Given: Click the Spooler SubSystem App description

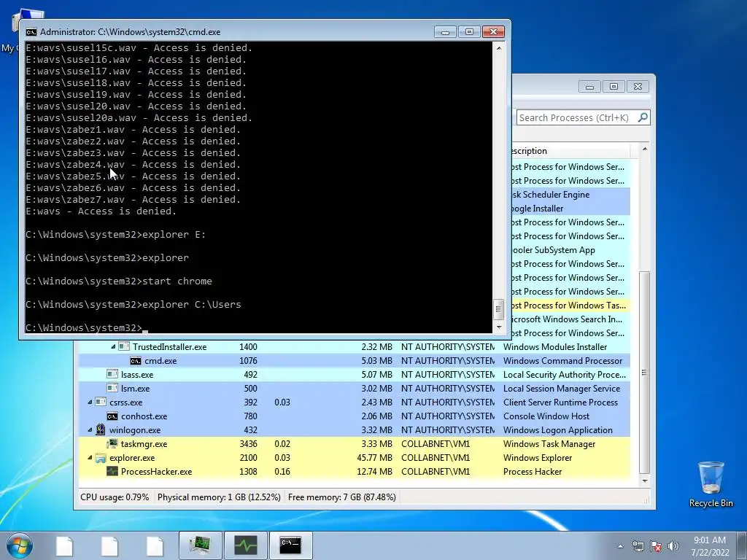Looking at the screenshot, I should point(553,250).
